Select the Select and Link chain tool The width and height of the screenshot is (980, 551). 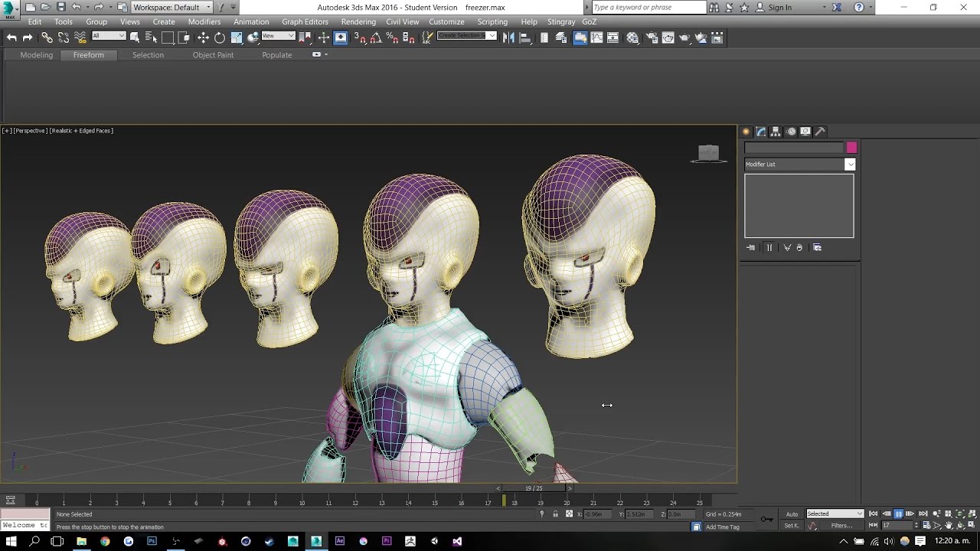[x=47, y=37]
